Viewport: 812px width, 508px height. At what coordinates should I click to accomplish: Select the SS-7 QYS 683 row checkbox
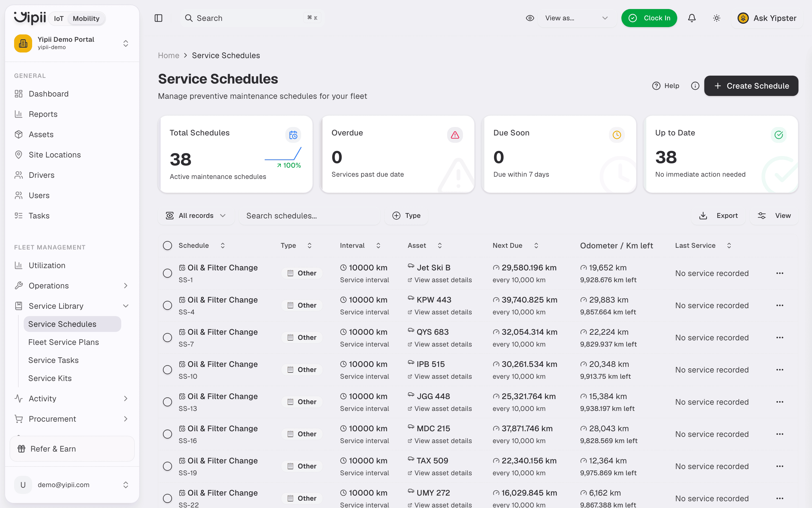coord(167,337)
